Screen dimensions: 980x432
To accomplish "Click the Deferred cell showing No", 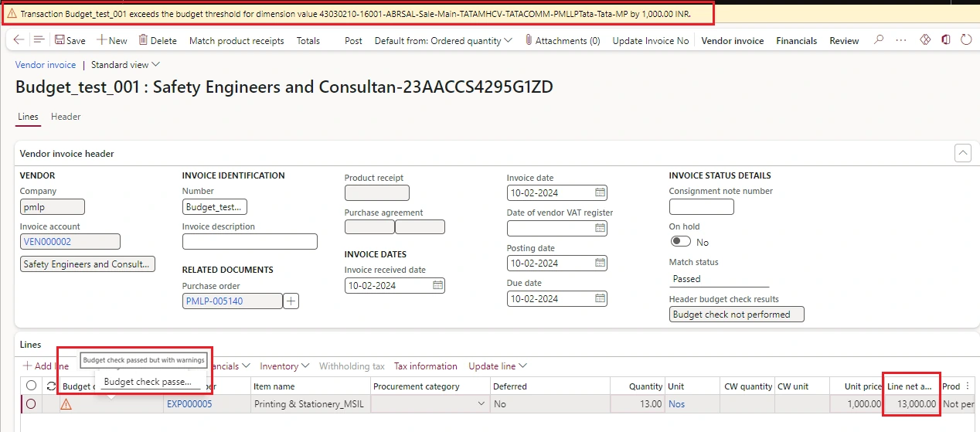I will click(550, 403).
